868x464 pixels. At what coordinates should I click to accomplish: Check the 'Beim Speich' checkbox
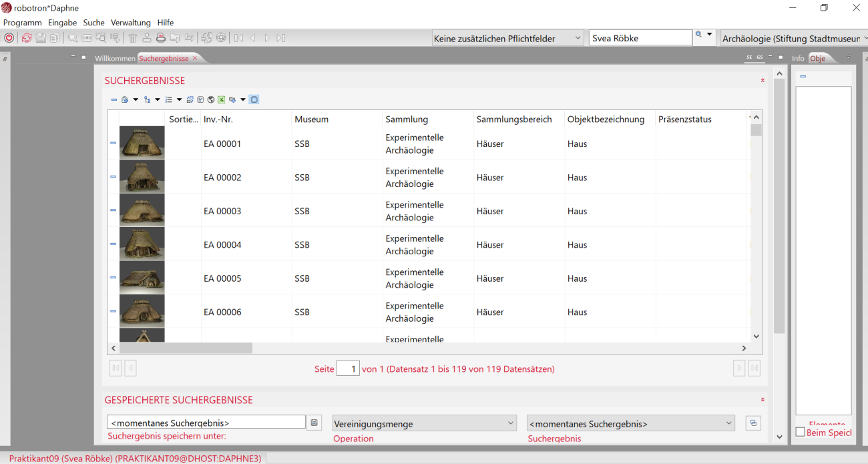(x=801, y=433)
